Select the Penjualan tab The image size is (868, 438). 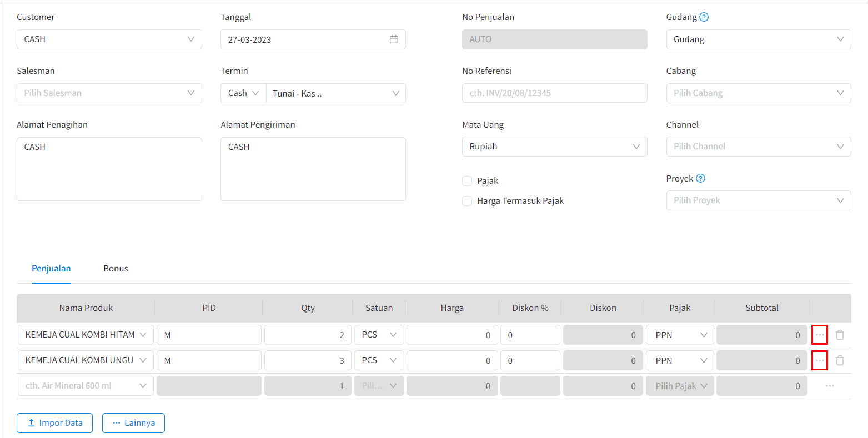[51, 269]
